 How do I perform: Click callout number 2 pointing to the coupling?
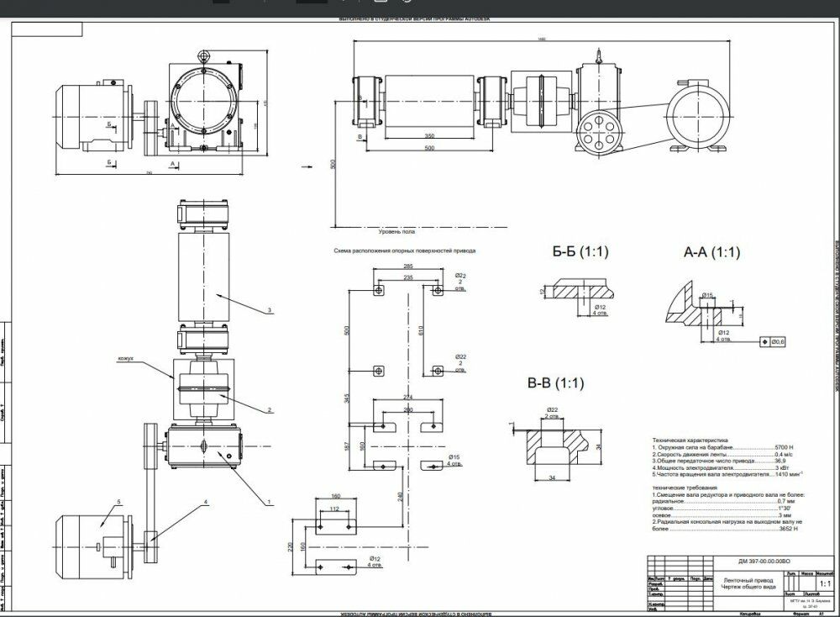click(x=270, y=409)
